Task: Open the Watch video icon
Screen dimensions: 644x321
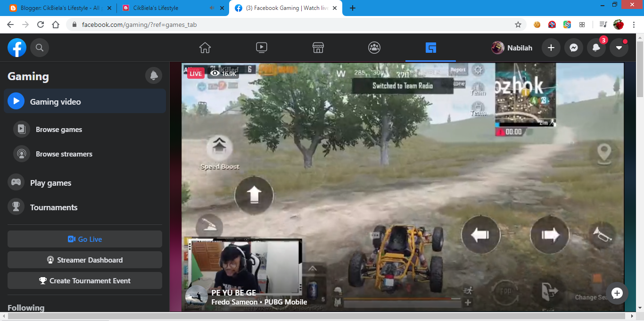Action: (x=262, y=48)
